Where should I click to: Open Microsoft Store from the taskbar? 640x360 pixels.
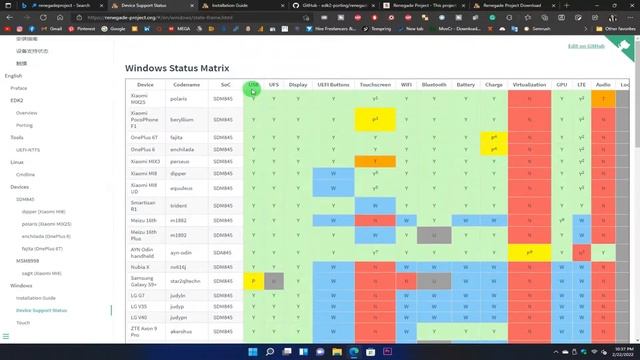point(371,352)
